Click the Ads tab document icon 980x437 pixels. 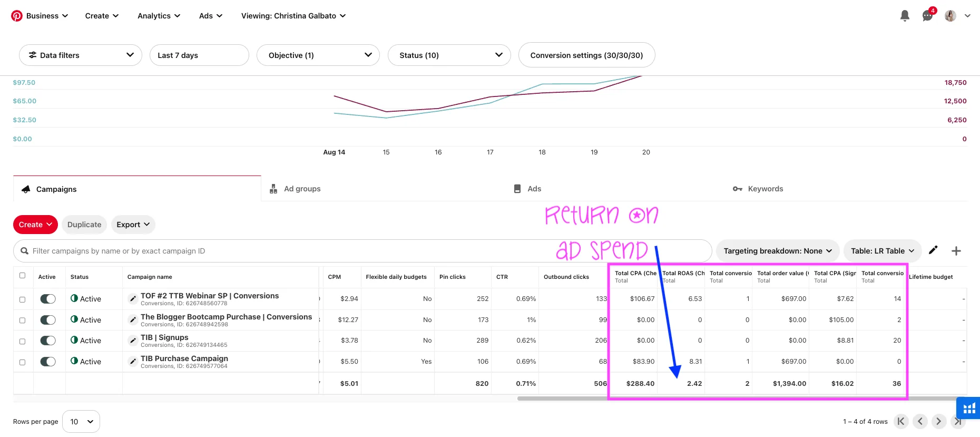point(517,189)
